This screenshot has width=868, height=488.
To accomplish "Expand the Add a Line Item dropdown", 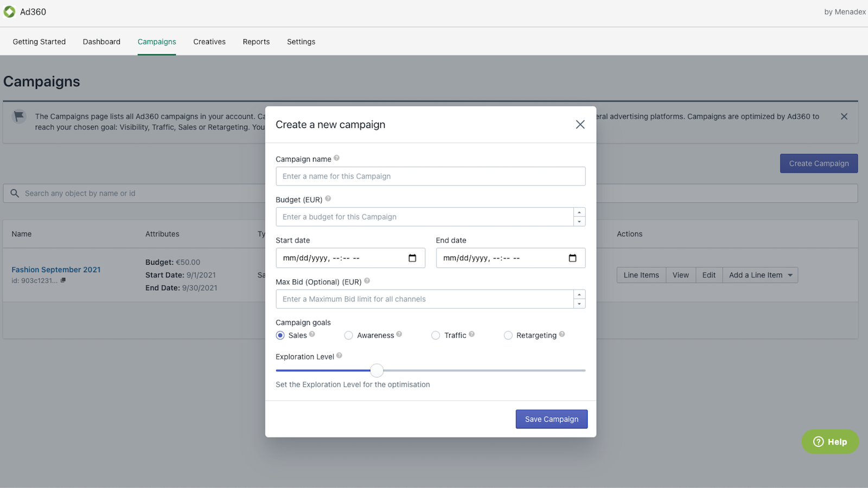I will click(x=790, y=275).
